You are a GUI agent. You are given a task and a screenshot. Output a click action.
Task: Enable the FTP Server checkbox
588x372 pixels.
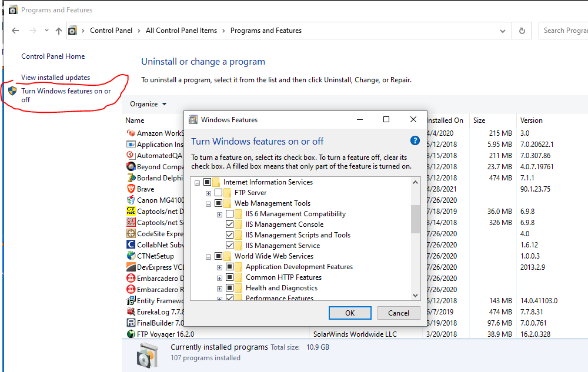click(218, 193)
